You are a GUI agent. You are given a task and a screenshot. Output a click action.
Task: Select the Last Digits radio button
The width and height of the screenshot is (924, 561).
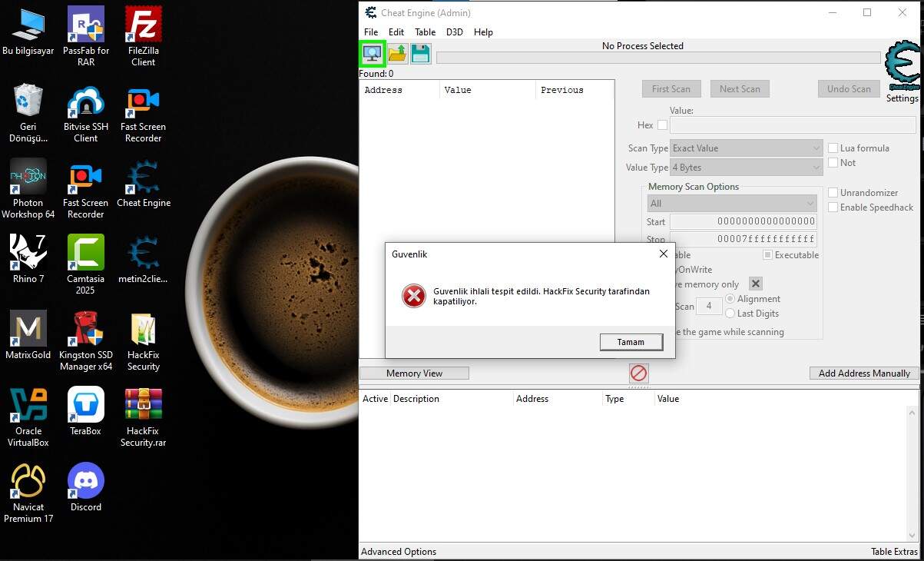coord(730,314)
